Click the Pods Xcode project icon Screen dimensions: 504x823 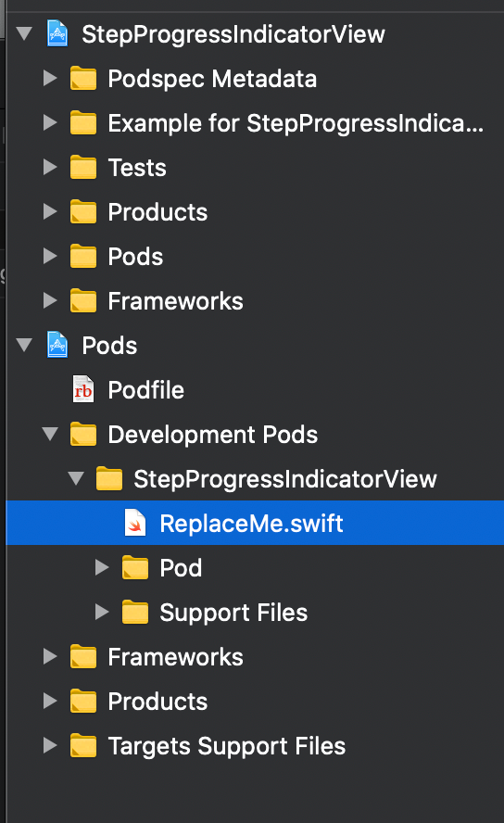(x=57, y=345)
